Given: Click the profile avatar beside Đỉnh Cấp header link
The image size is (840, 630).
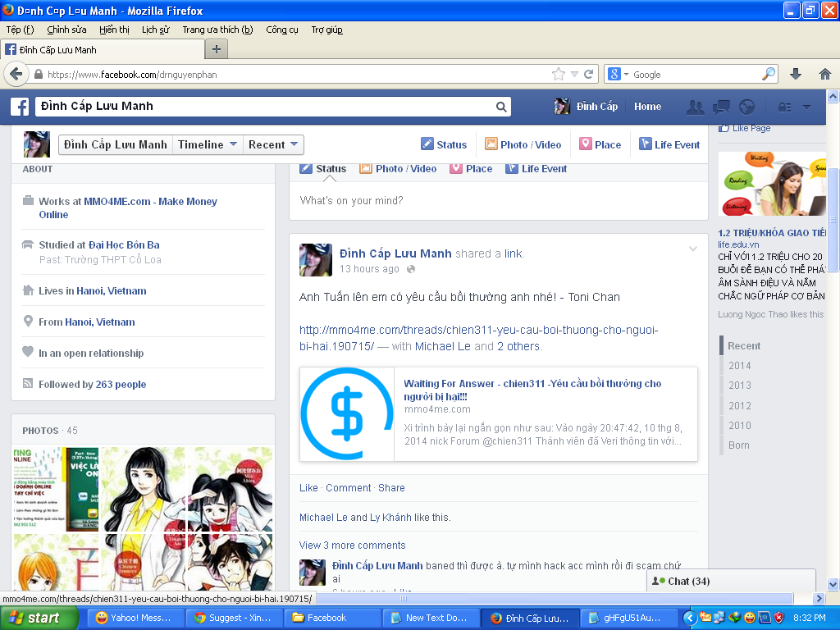Looking at the screenshot, I should coord(562,107).
